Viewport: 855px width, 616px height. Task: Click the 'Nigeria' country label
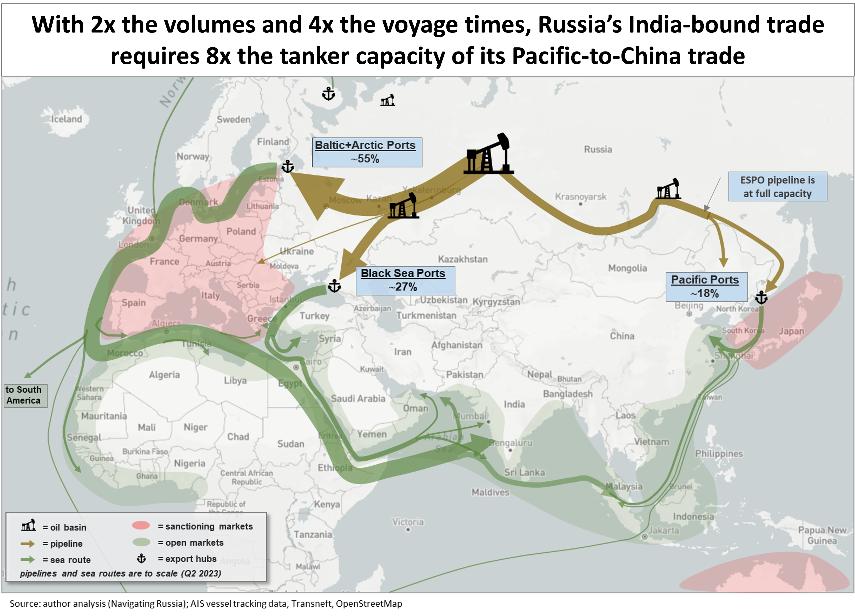(x=190, y=463)
